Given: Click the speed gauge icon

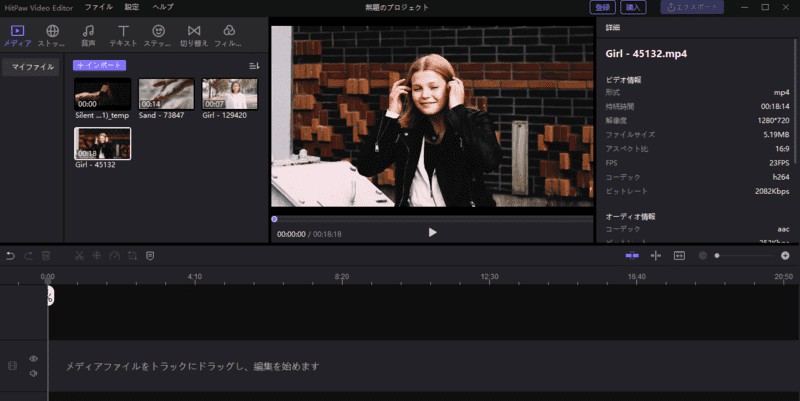Looking at the screenshot, I should pos(114,256).
